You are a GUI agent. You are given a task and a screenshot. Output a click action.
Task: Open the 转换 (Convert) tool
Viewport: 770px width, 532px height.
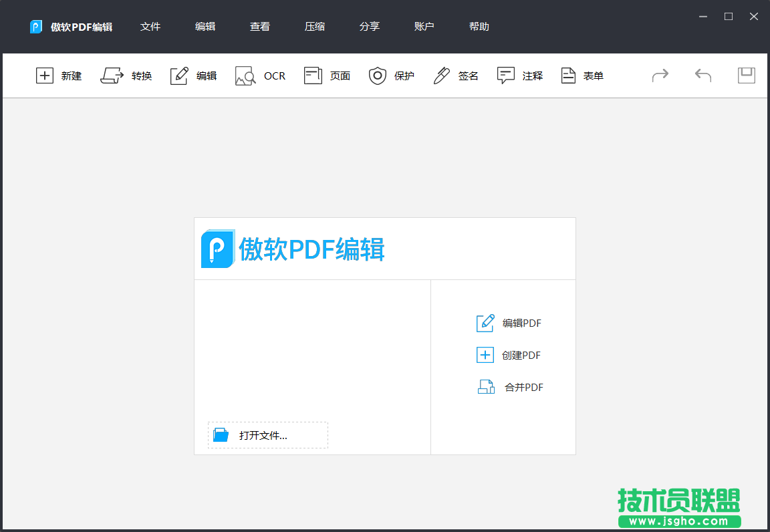point(126,76)
